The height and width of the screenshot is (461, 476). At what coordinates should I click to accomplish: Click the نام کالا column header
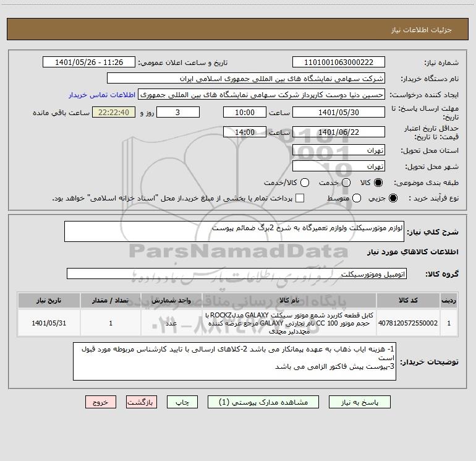[x=289, y=301]
